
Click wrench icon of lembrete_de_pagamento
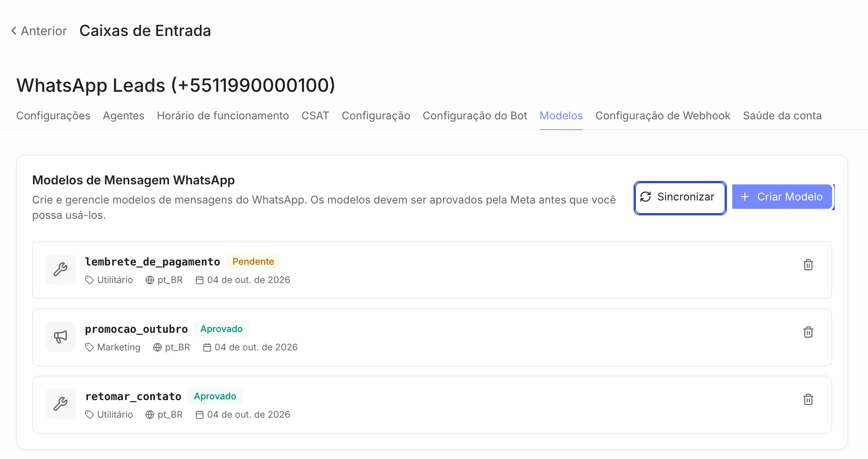click(x=60, y=269)
